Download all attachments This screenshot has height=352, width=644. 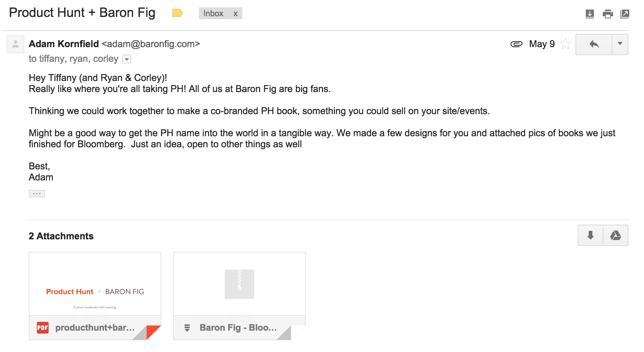point(591,235)
